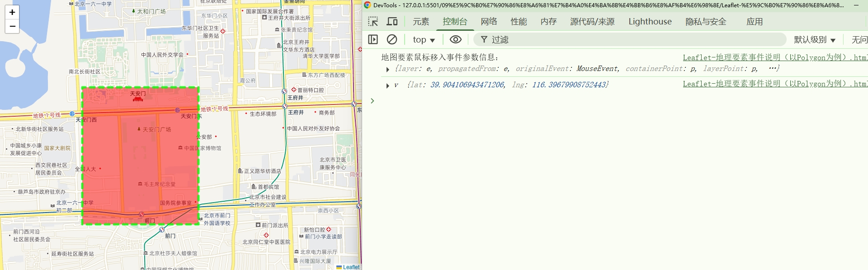Click the 王府井大街派出所 police icon

pyautogui.click(x=264, y=18)
